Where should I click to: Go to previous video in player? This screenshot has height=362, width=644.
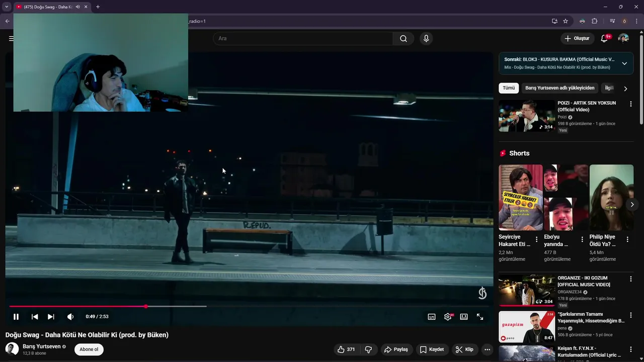coord(35,317)
